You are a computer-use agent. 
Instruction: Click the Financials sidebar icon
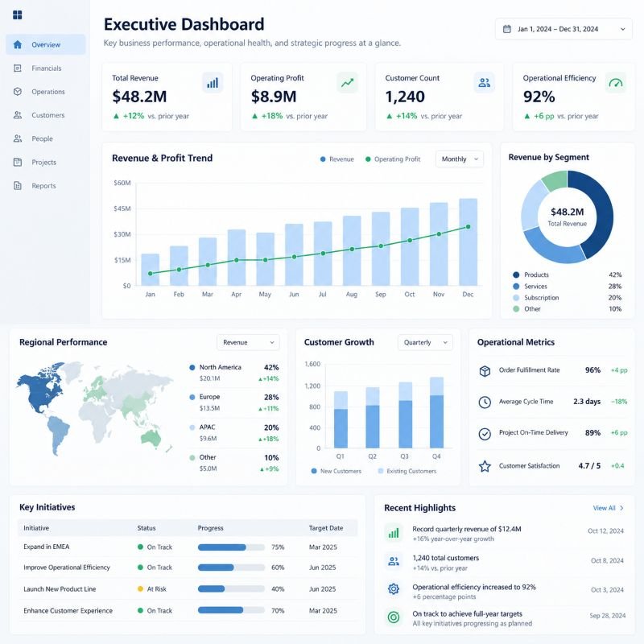(17, 68)
